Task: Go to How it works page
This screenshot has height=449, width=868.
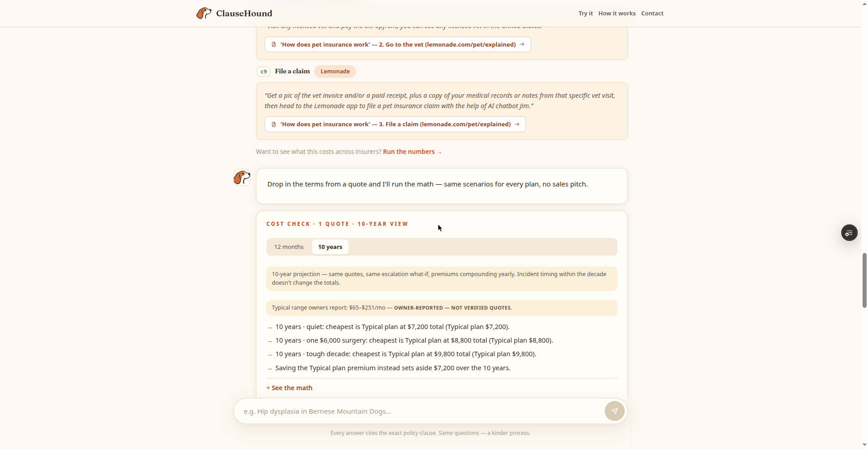Action: [x=617, y=13]
